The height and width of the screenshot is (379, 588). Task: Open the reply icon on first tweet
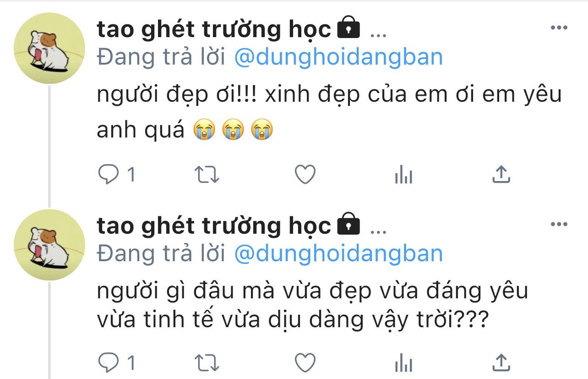[x=109, y=175]
